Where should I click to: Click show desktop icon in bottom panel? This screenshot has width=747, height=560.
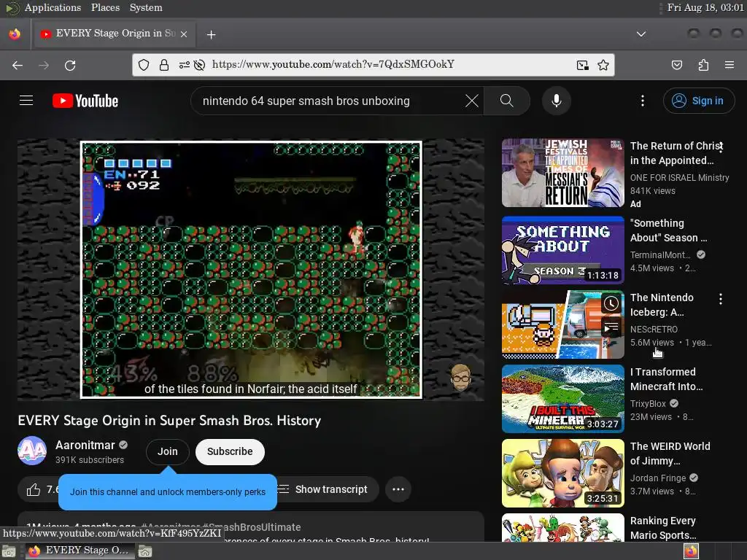pyautogui.click(x=9, y=551)
